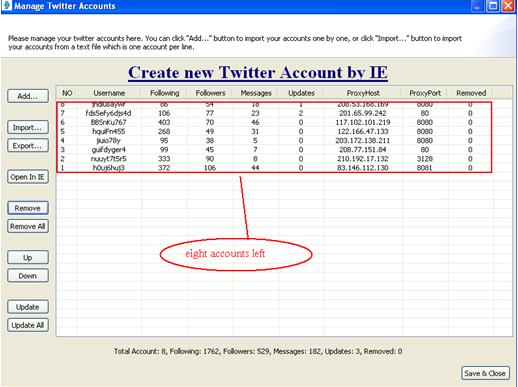
Task: Sort by the ProxyPort column header
Action: (425, 93)
